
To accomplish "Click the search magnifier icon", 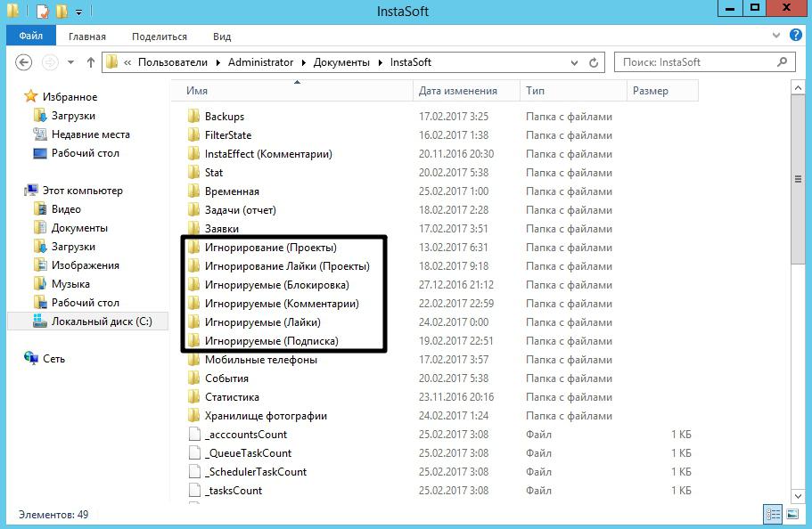I will click(x=783, y=62).
